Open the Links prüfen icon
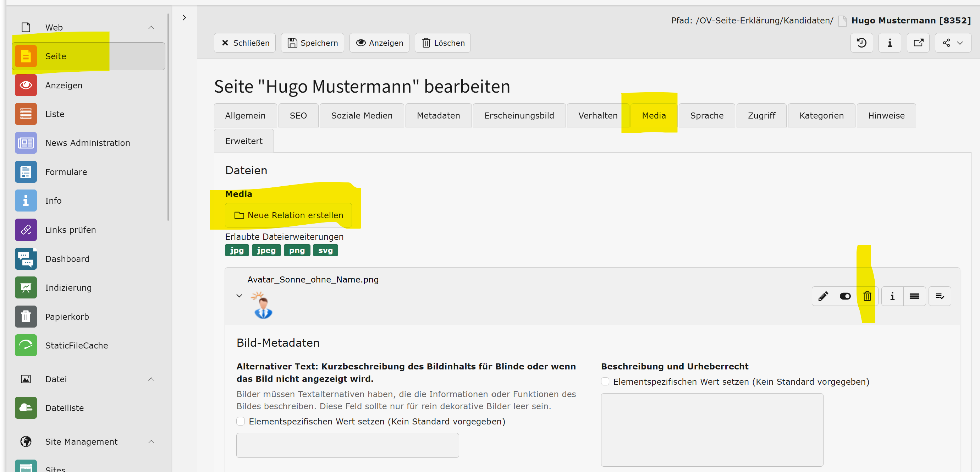980x472 pixels. click(26, 230)
